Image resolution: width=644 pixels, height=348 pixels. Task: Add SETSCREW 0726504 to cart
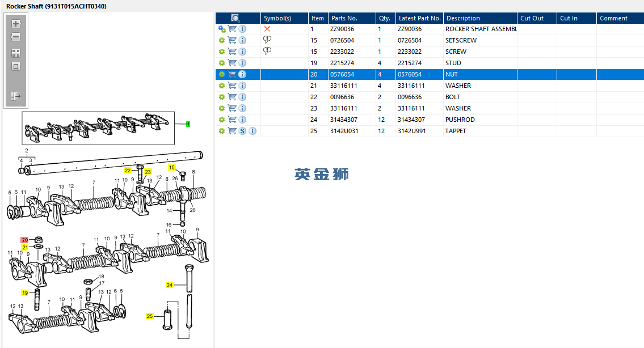click(x=232, y=40)
